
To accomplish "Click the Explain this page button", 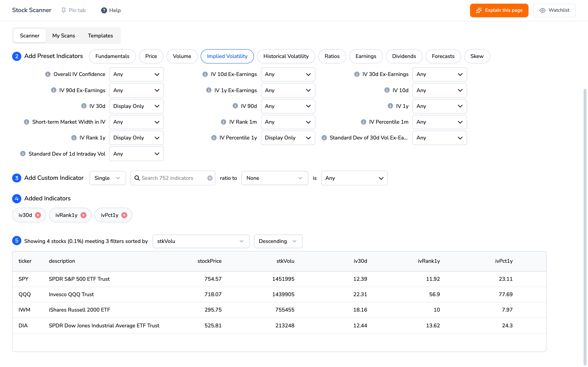I will coord(499,10).
